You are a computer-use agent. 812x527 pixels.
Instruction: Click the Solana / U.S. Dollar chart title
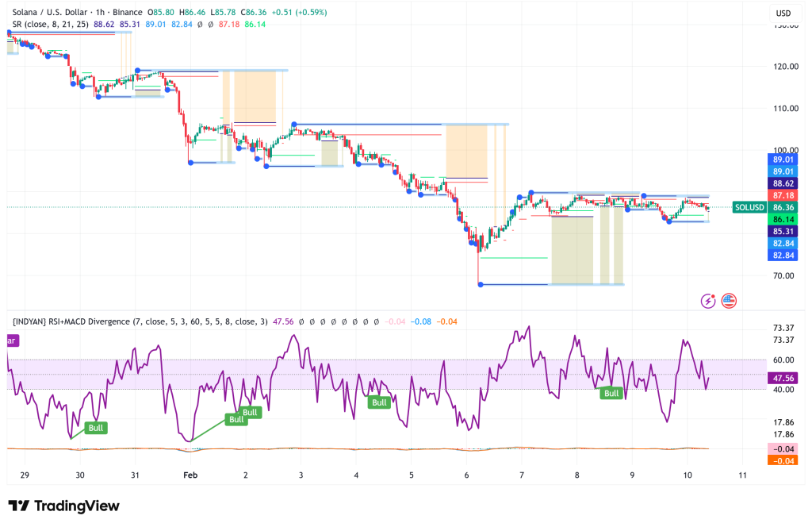pos(48,13)
